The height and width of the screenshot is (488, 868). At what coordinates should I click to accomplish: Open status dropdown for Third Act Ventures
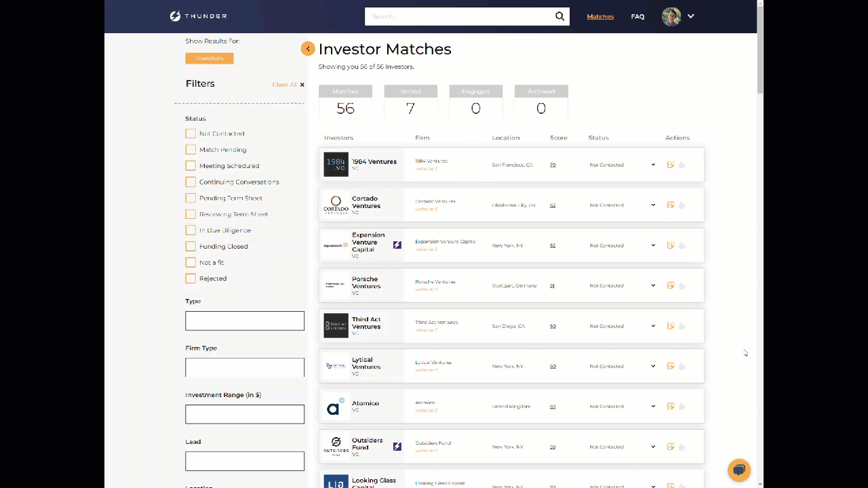(623, 326)
